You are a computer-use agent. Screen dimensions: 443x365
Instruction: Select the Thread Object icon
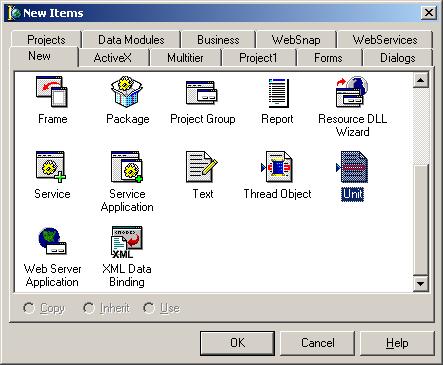(277, 167)
